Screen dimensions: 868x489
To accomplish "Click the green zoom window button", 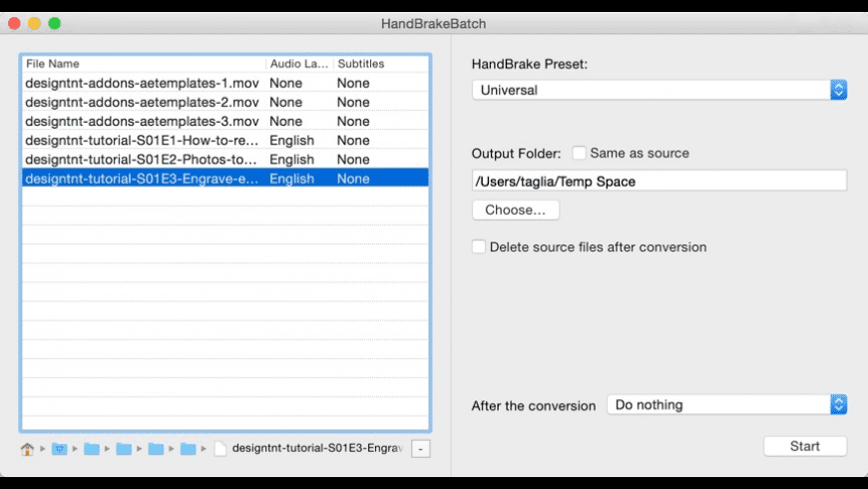I will (54, 23).
